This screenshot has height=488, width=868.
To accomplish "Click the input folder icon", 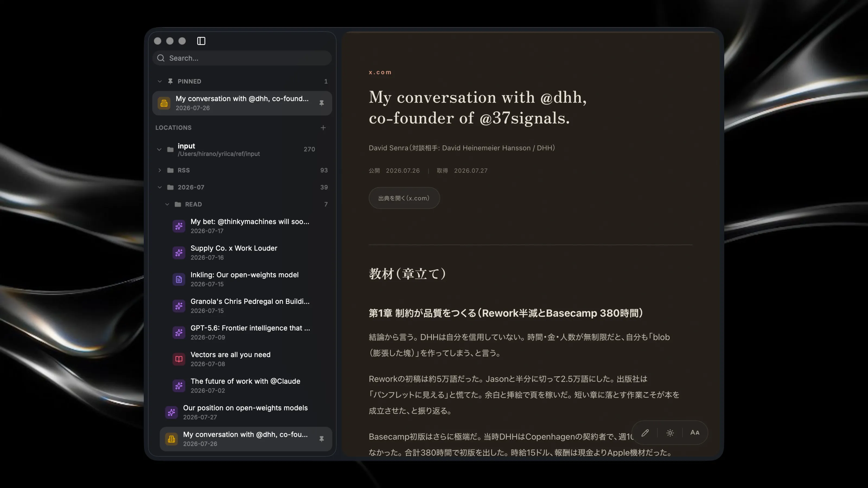I will click(171, 149).
